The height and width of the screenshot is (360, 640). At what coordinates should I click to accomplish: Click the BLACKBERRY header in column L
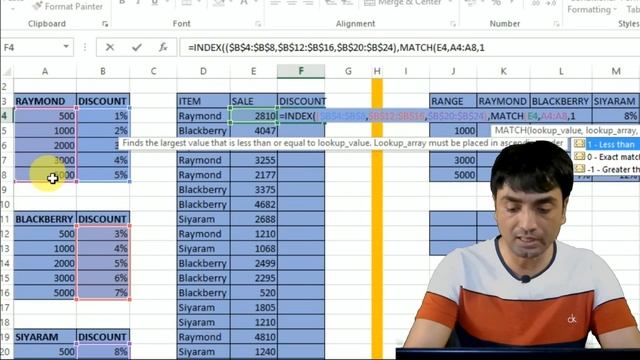pyautogui.click(x=561, y=101)
